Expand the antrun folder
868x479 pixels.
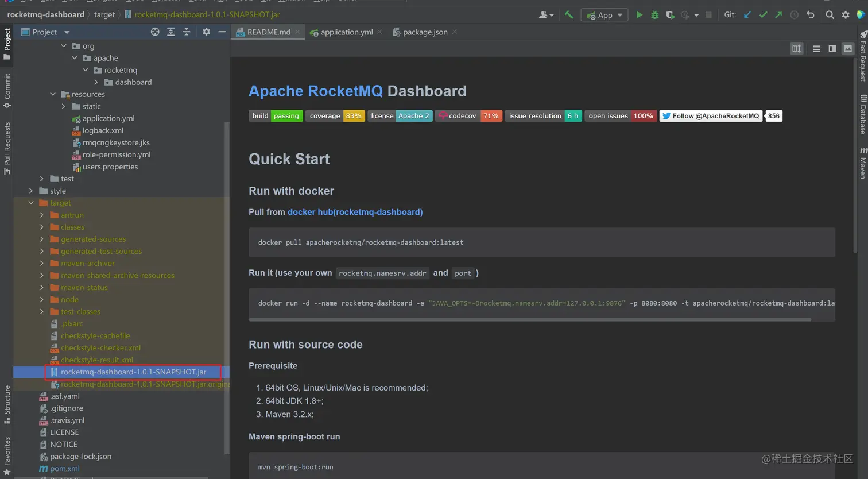coord(42,215)
